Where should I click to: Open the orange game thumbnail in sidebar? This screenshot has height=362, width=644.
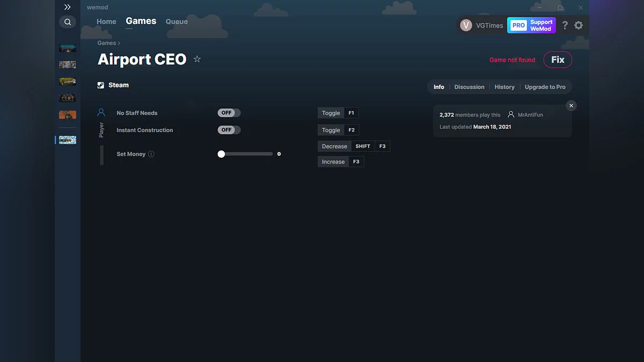tap(68, 115)
